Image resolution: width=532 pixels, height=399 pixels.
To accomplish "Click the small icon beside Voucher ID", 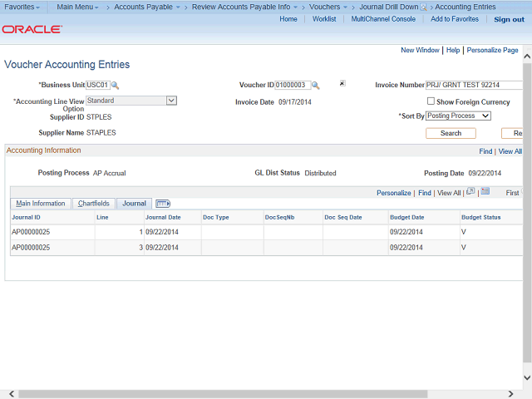I will point(342,83).
